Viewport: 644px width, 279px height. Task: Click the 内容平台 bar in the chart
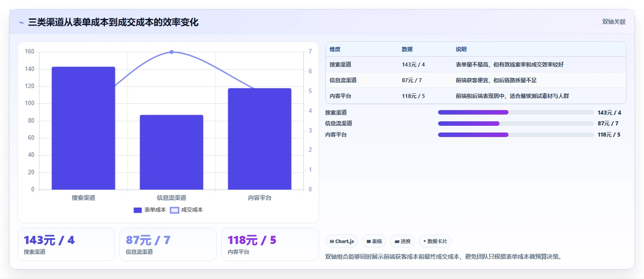[259, 139]
